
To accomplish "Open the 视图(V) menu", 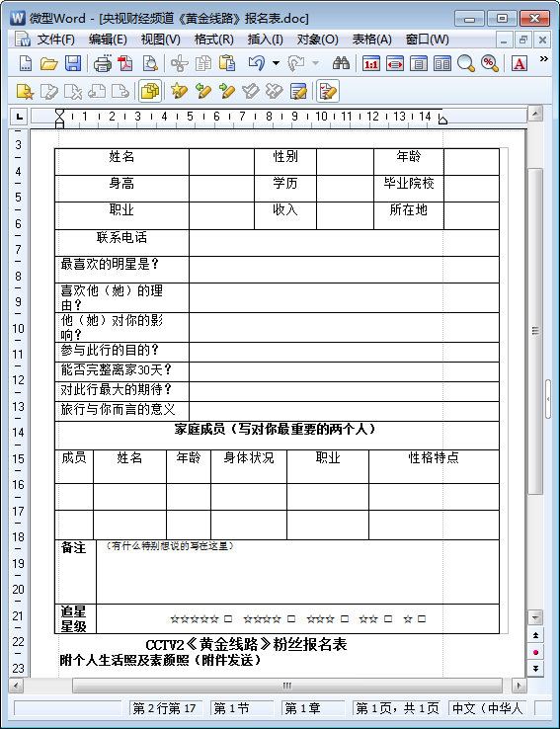I will [x=160, y=40].
